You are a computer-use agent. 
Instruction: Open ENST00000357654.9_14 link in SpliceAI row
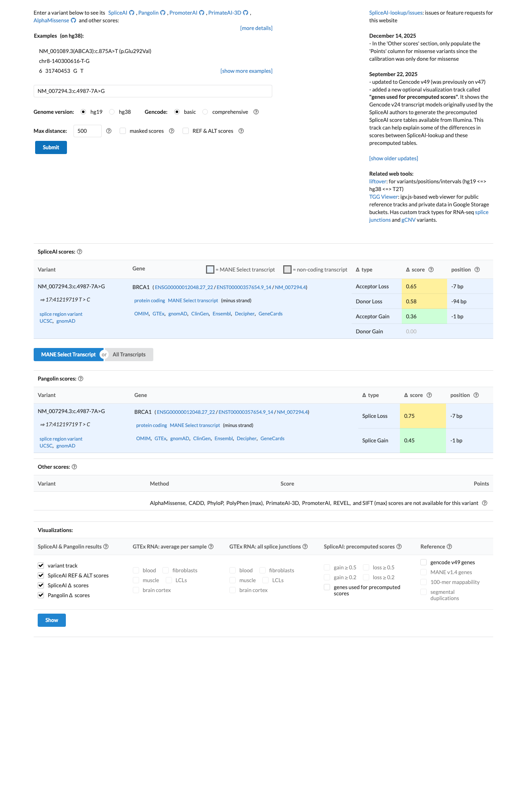(244, 287)
